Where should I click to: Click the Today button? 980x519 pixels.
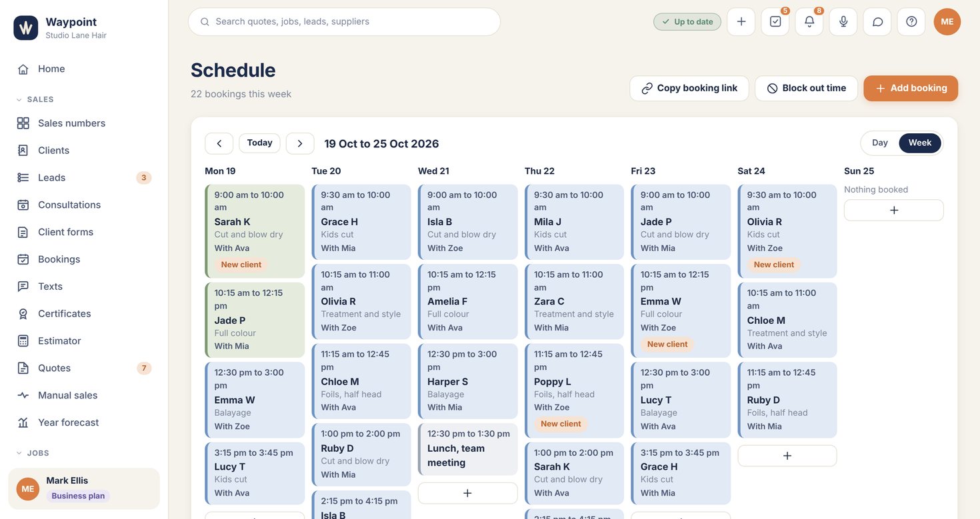click(259, 143)
